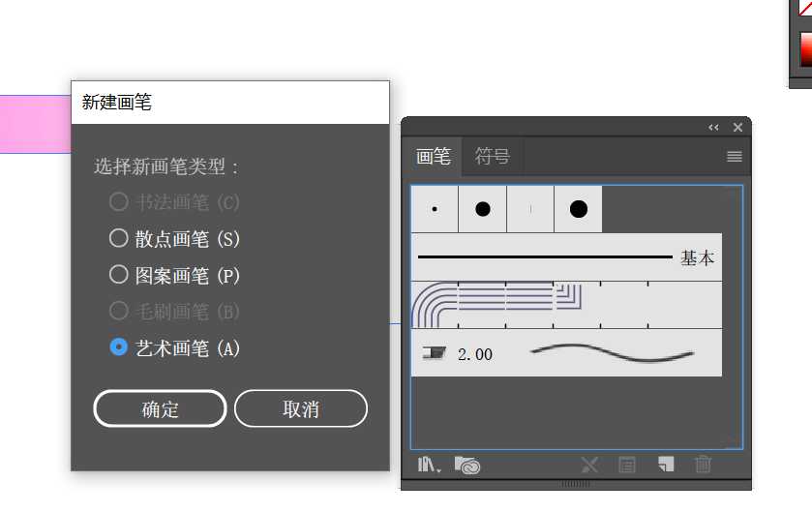Select the smallest round dot brush
Screen dimensions: 812x512
(x=435, y=209)
